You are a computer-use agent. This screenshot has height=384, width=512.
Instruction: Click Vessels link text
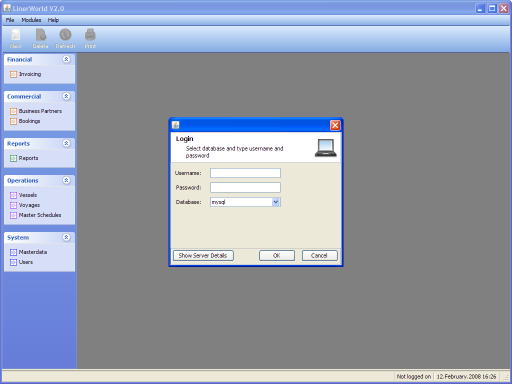[28, 195]
